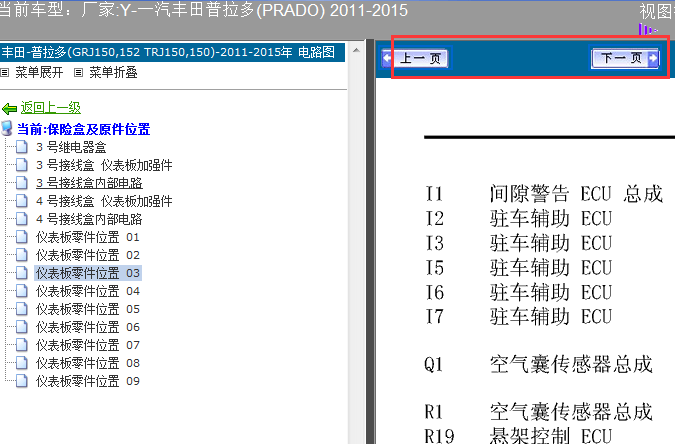Viewport: 675px width, 444px height.
Task: Click page icon beside 3 号继电器盒
Action: tap(22, 147)
